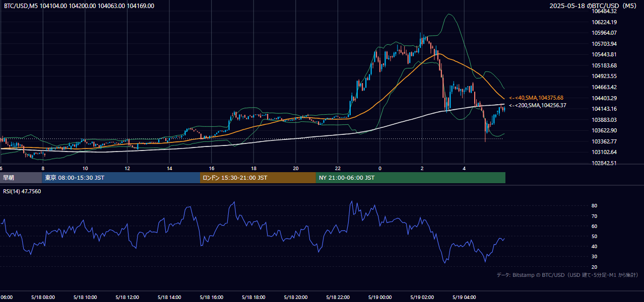Click the ロンドン 15:30-21:00 JST session bar

pos(258,178)
